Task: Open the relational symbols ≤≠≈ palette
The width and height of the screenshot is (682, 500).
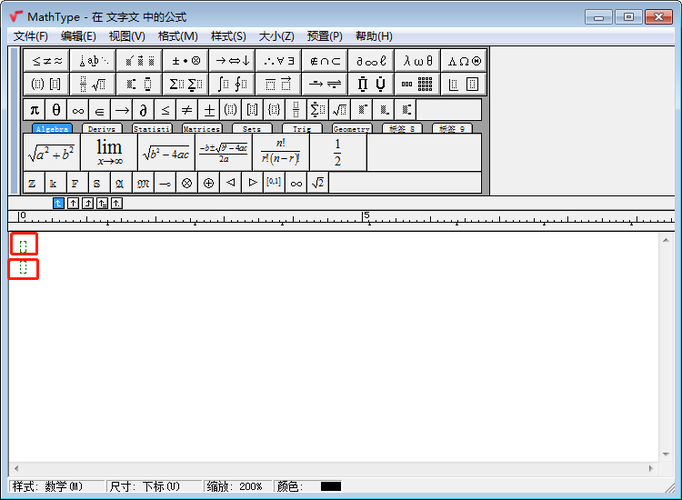Action: pos(46,60)
